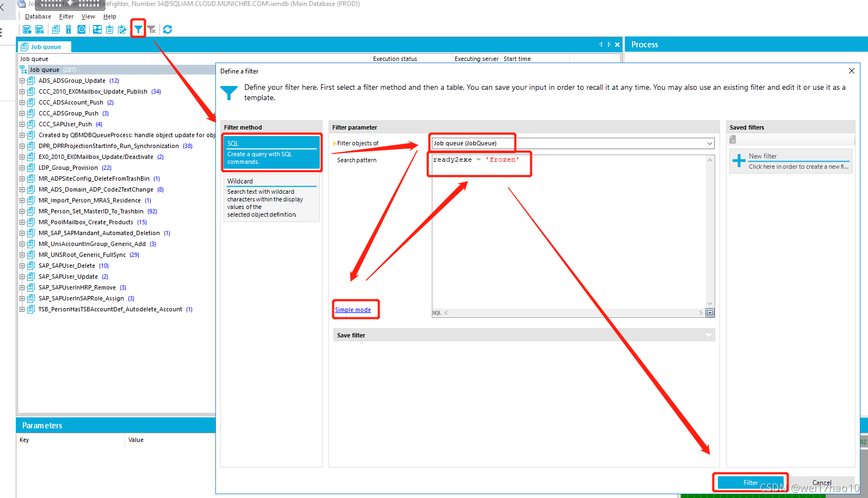Click the SQL editor horizontal scroll right arrow
Screen dimensions: 868x498
pyautogui.click(x=700, y=312)
